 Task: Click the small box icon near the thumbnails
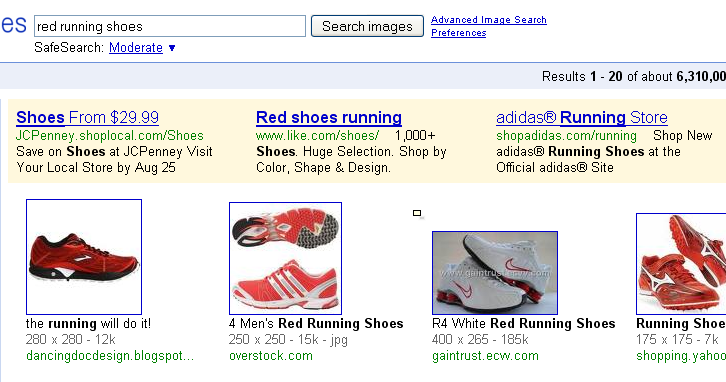click(x=417, y=213)
